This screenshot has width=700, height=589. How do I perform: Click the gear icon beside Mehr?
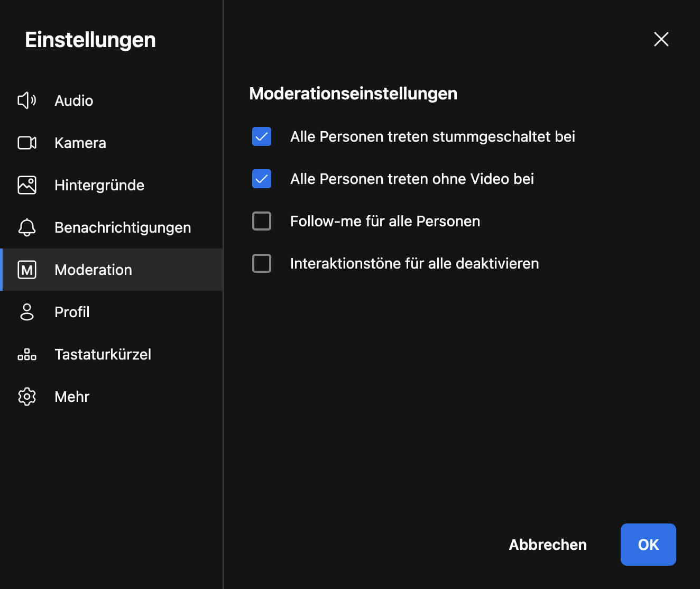tap(27, 397)
